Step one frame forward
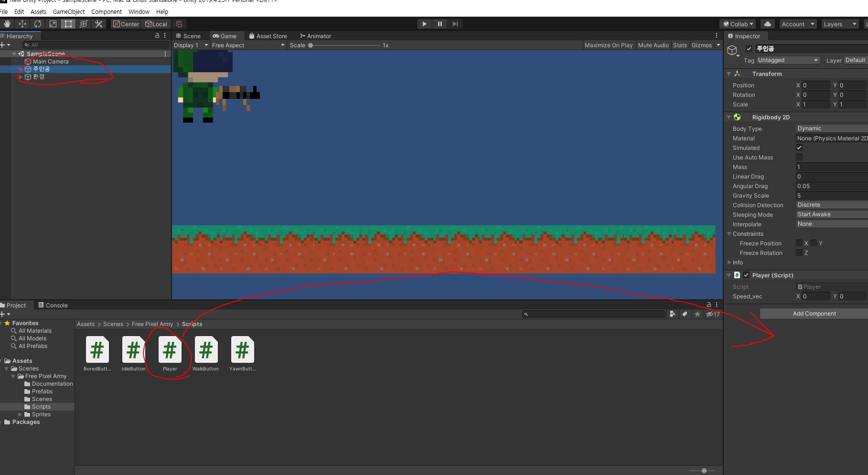This screenshot has width=868, height=475. pyautogui.click(x=455, y=24)
